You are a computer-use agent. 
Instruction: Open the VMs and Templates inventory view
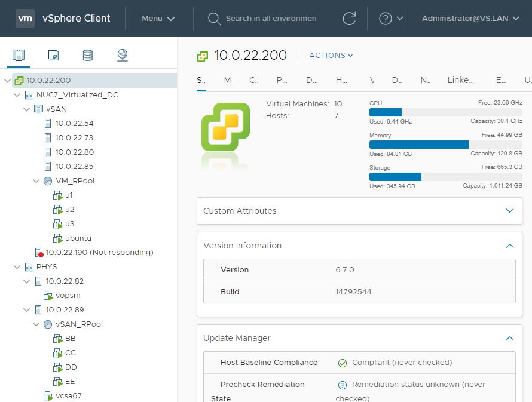click(53, 55)
